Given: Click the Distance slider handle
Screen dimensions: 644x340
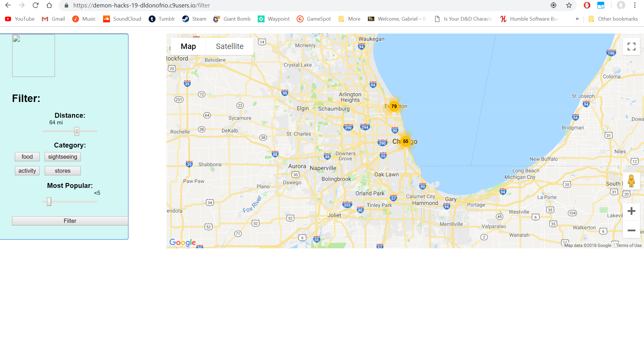Looking at the screenshot, I should pyautogui.click(x=76, y=131).
